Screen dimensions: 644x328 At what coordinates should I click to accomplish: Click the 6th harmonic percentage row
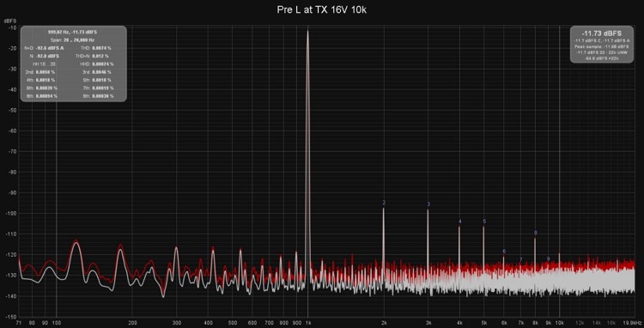point(41,88)
